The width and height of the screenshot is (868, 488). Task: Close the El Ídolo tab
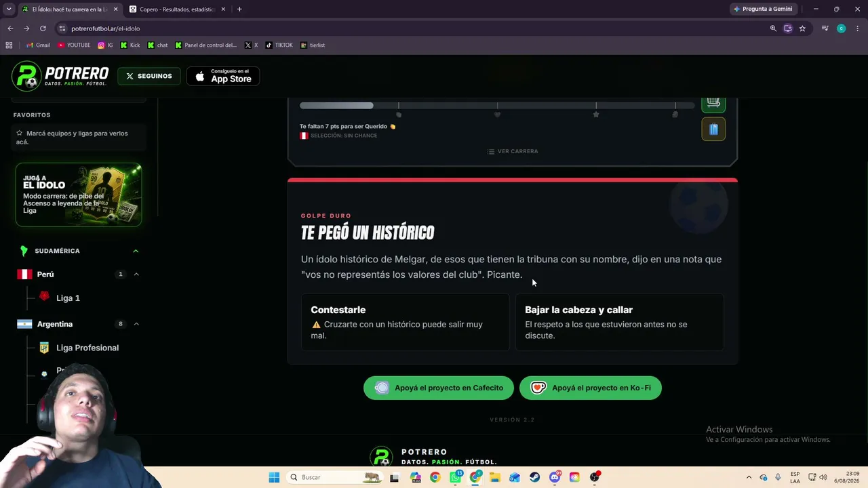[x=115, y=9]
